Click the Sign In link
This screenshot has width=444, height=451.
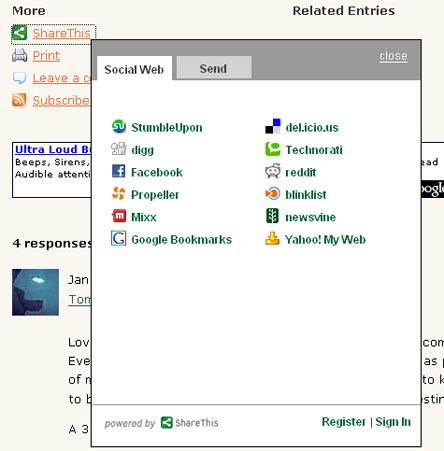(x=393, y=422)
